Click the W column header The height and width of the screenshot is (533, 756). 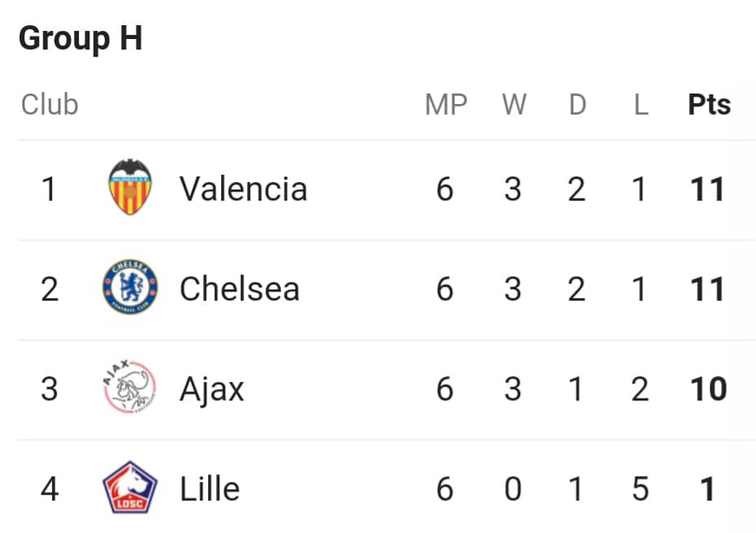pyautogui.click(x=514, y=104)
